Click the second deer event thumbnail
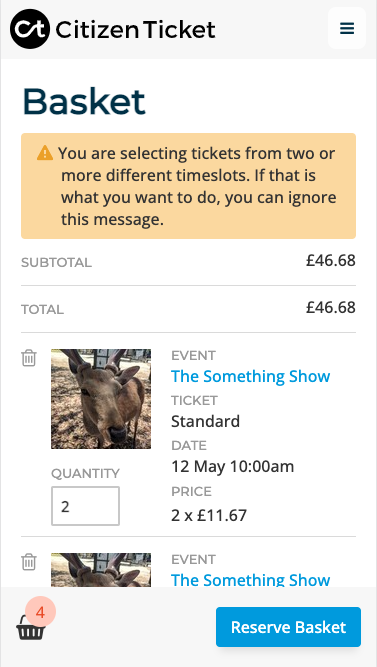 pos(101,570)
